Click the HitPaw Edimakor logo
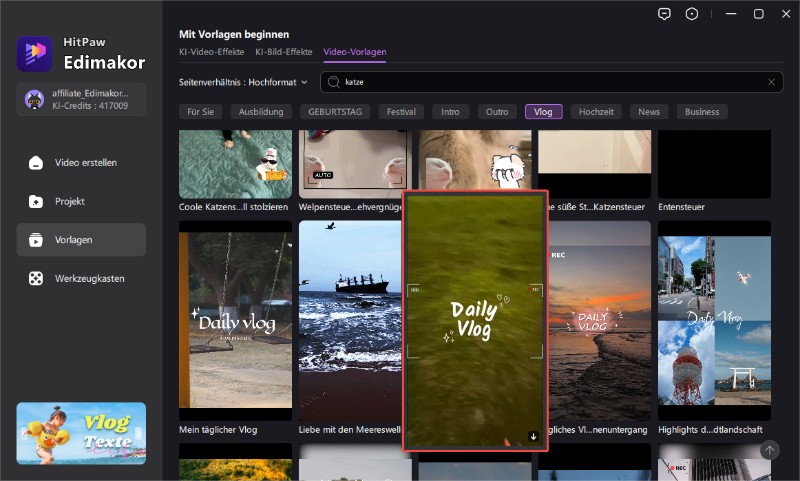This screenshot has height=481, width=800. (35, 54)
